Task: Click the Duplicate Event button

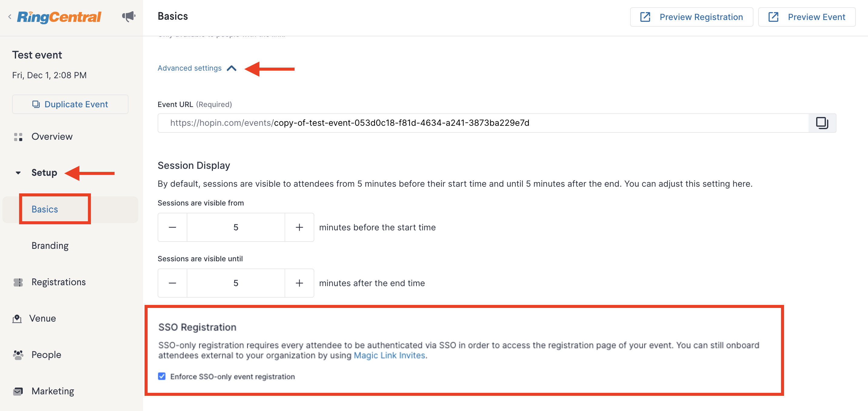Action: 70,105
